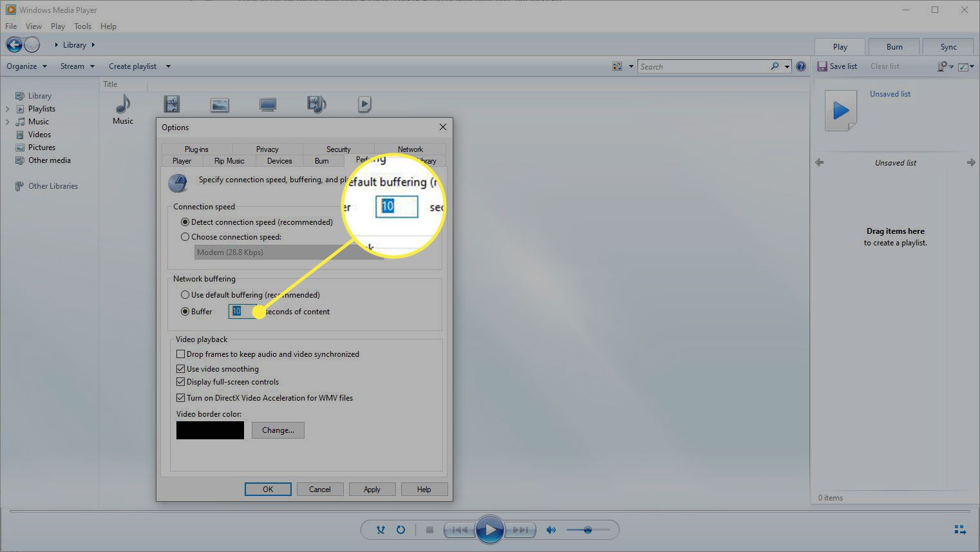Click the black video border color swatch
Image resolution: width=980 pixels, height=552 pixels.
pyautogui.click(x=210, y=430)
